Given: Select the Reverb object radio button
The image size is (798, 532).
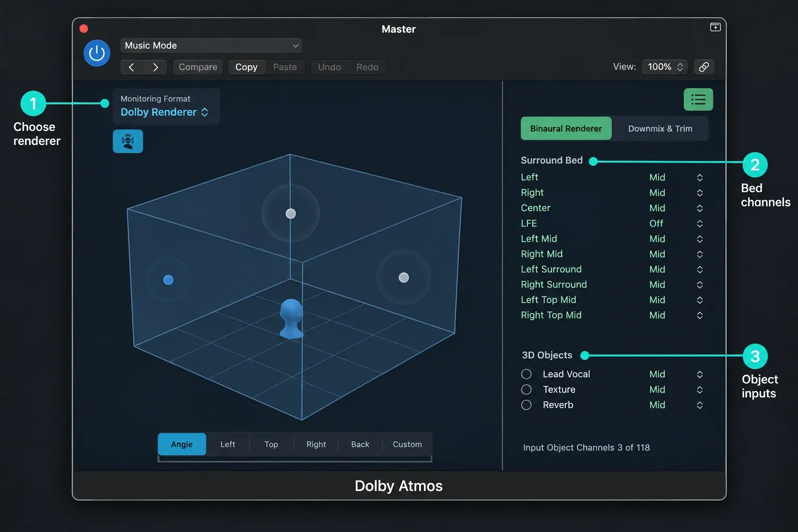Looking at the screenshot, I should (526, 405).
